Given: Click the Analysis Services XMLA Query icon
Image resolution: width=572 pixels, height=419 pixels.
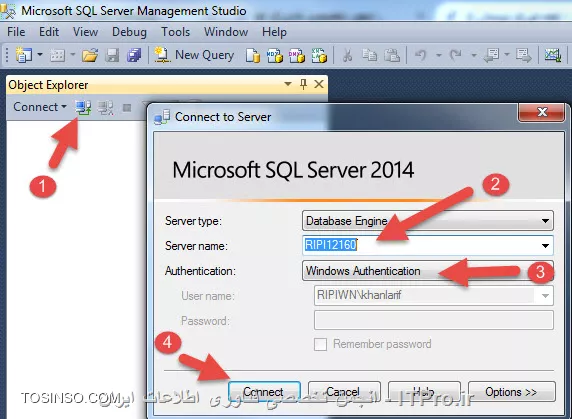Looking at the screenshot, I should [x=319, y=55].
